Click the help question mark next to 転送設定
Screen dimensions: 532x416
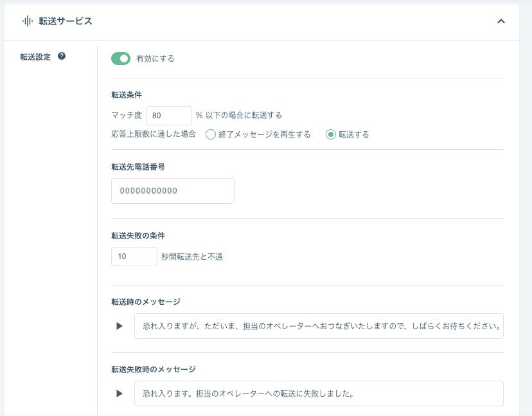point(62,57)
